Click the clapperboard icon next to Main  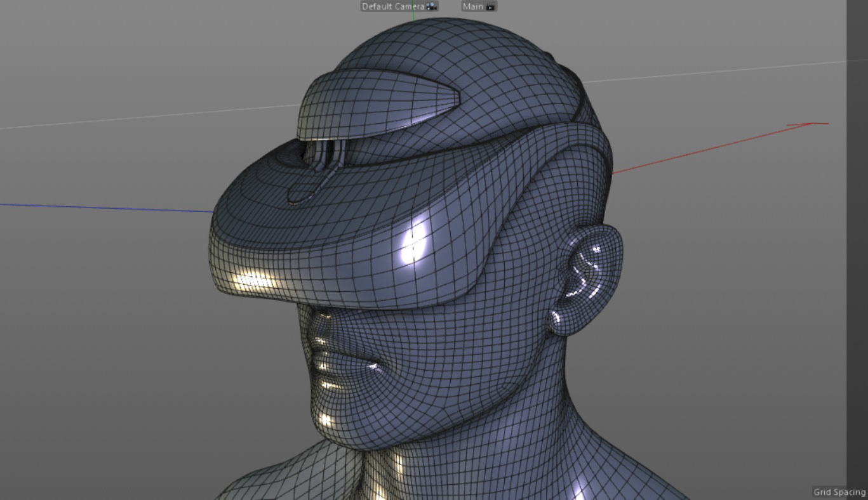(x=490, y=6)
